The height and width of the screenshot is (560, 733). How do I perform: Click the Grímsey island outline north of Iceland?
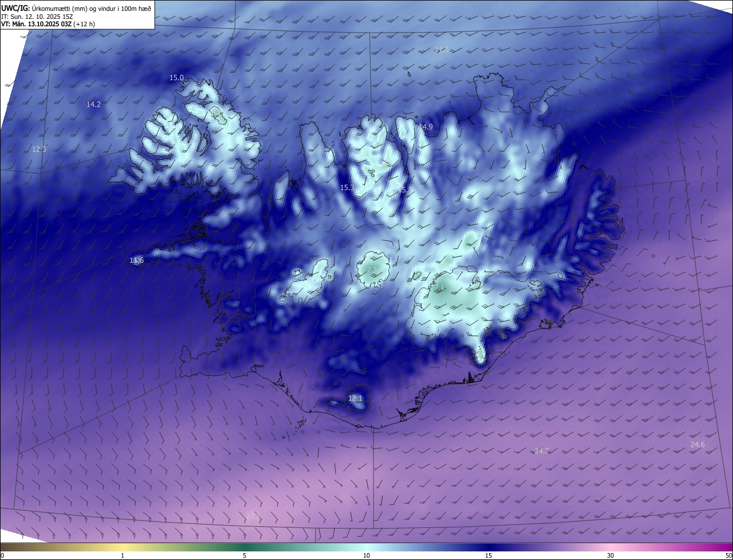[x=410, y=73]
